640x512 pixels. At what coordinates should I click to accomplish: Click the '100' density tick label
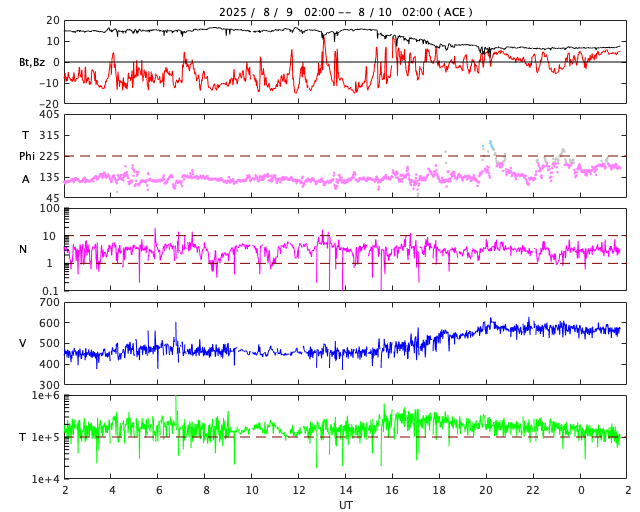pyautogui.click(x=49, y=208)
